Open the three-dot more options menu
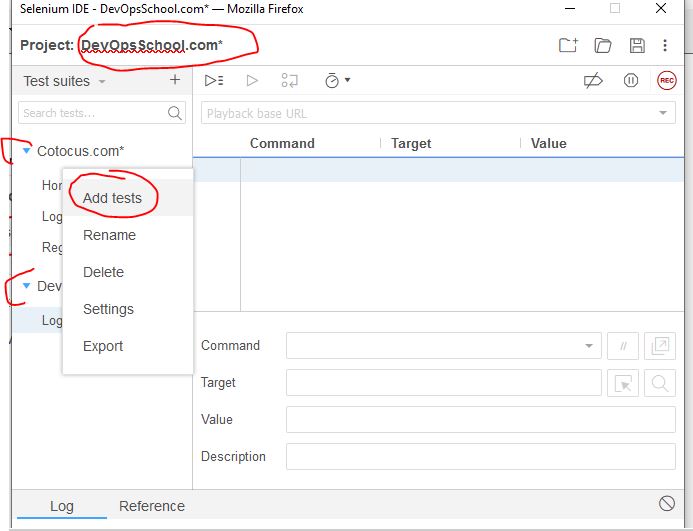This screenshot has width=693, height=531. (665, 45)
